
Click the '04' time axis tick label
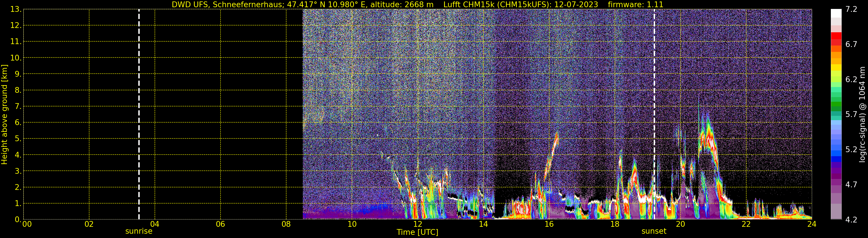pos(155,224)
